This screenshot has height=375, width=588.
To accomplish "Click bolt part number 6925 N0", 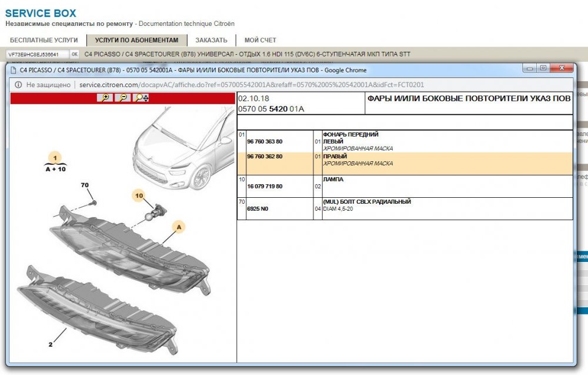I will (257, 209).
